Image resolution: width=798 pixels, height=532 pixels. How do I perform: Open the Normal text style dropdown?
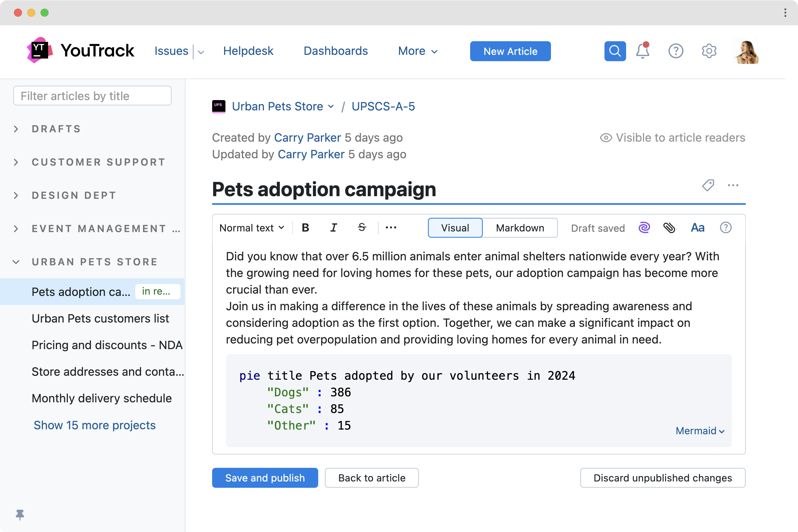[x=251, y=228]
